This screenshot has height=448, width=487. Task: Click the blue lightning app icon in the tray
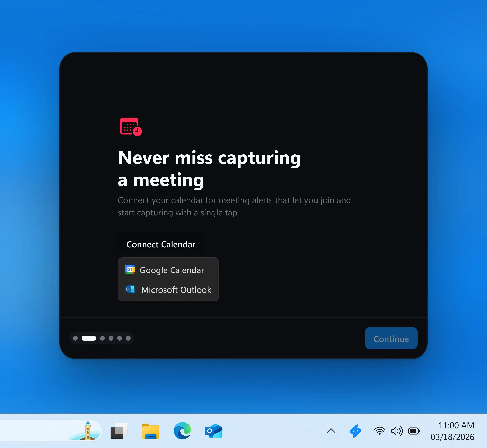pos(355,431)
